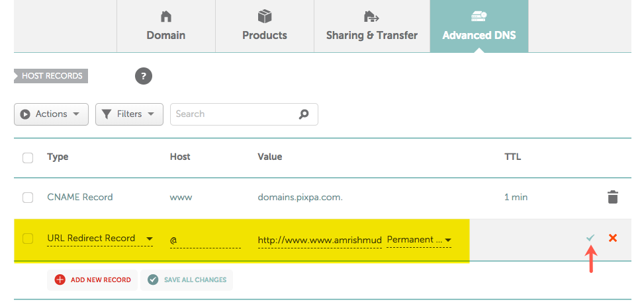Click the funnel icon on Filters button

107,114
